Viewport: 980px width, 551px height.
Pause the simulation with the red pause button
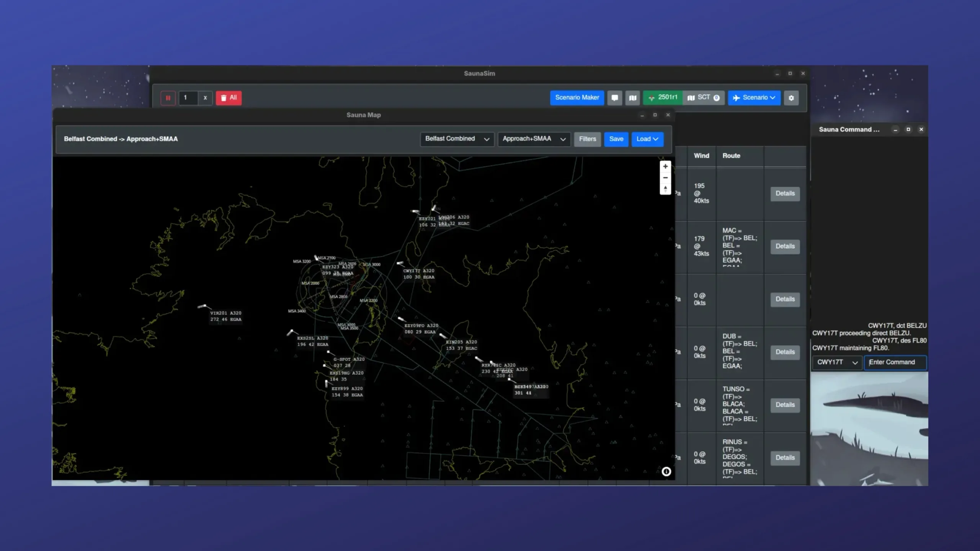click(x=168, y=98)
